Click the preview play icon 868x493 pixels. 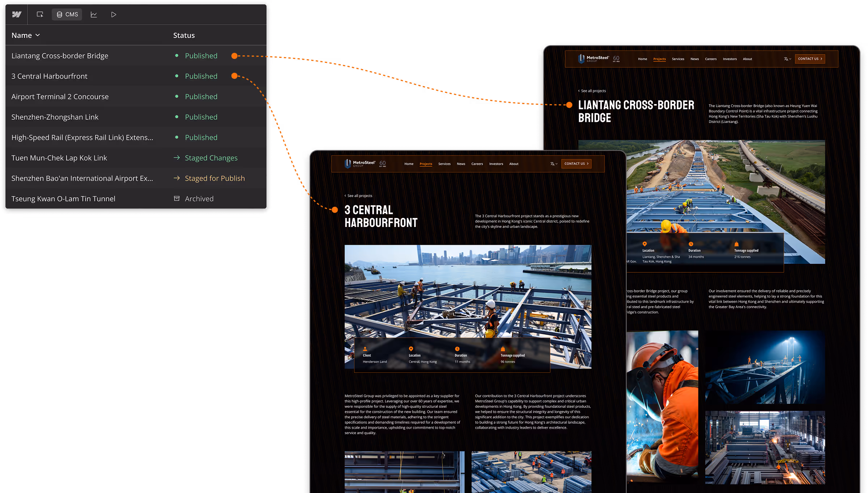pyautogui.click(x=114, y=14)
